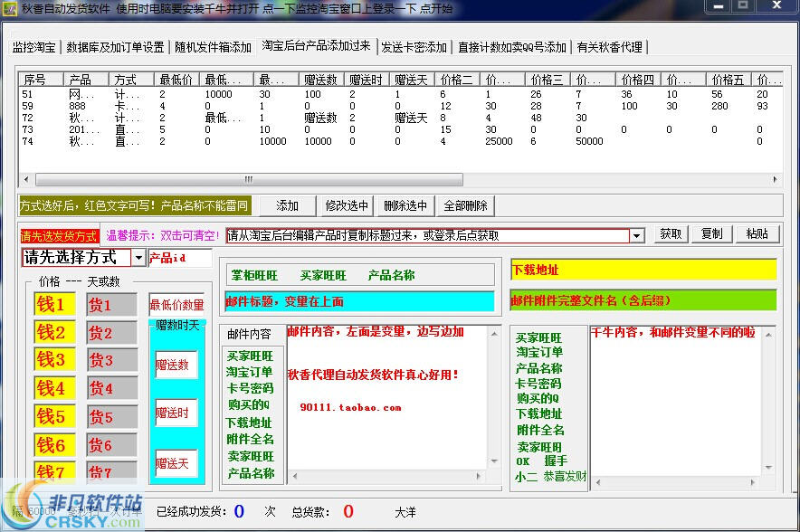Click the product title combo text field
Viewport: 800px width, 532px height.
427,235
